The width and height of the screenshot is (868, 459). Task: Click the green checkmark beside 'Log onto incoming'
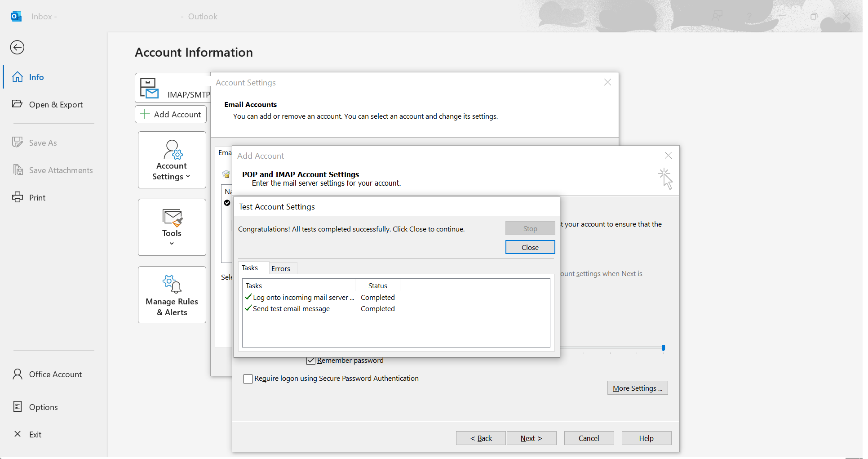pyautogui.click(x=248, y=297)
